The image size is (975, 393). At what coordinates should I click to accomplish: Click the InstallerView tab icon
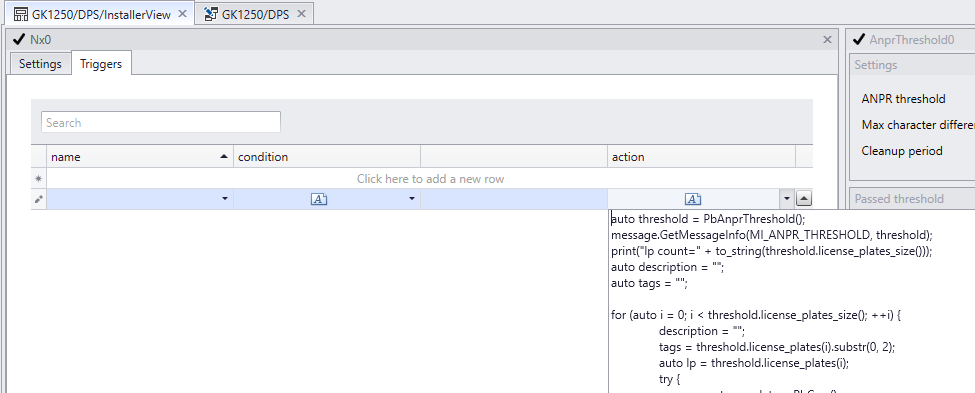point(21,14)
